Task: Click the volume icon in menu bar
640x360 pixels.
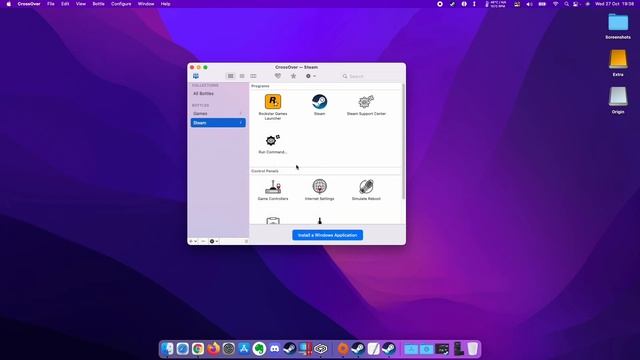Action: click(529, 4)
